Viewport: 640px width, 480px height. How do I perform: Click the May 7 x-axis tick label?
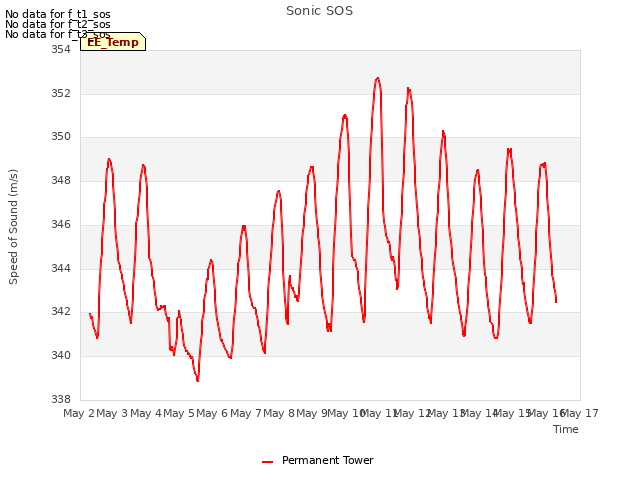click(246, 413)
